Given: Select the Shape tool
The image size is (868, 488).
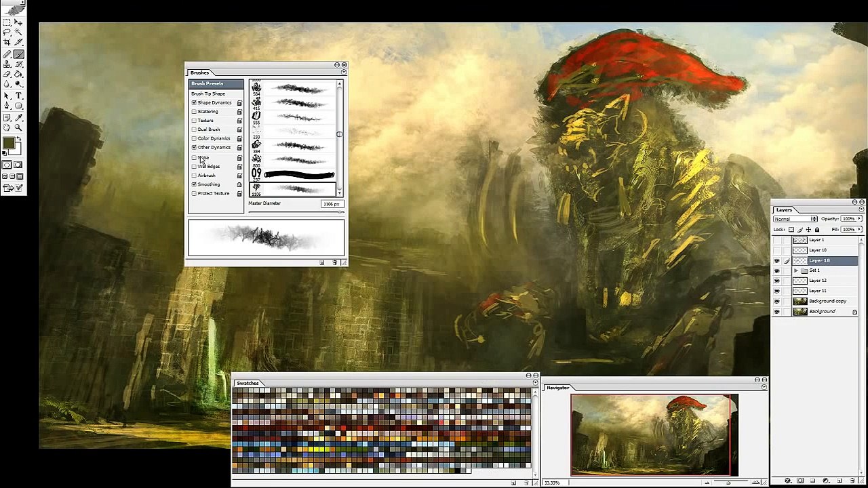Looking at the screenshot, I should tap(18, 105).
